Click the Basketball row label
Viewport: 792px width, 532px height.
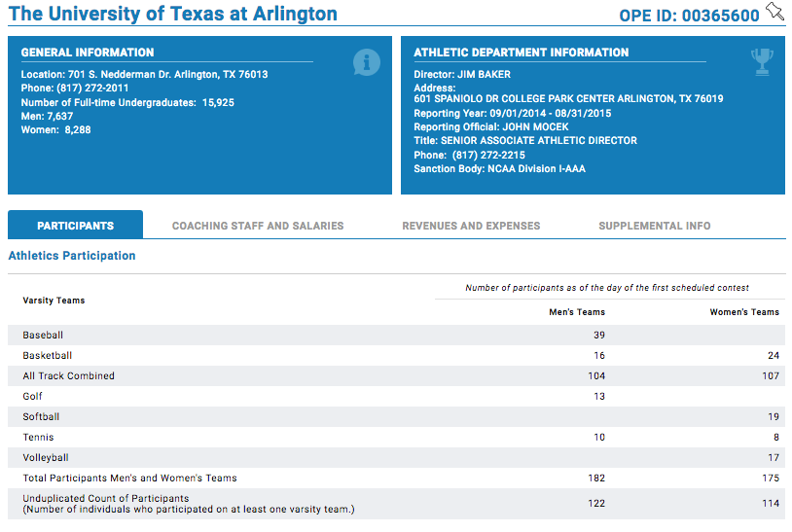[x=47, y=355]
